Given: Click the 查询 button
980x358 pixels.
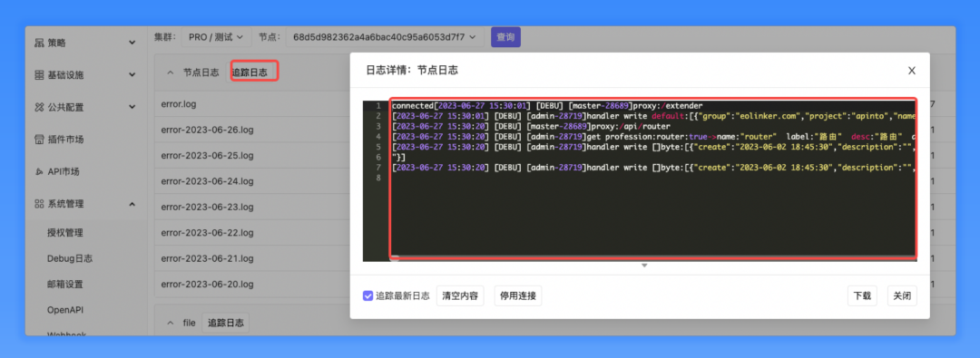Looking at the screenshot, I should click(x=505, y=37).
